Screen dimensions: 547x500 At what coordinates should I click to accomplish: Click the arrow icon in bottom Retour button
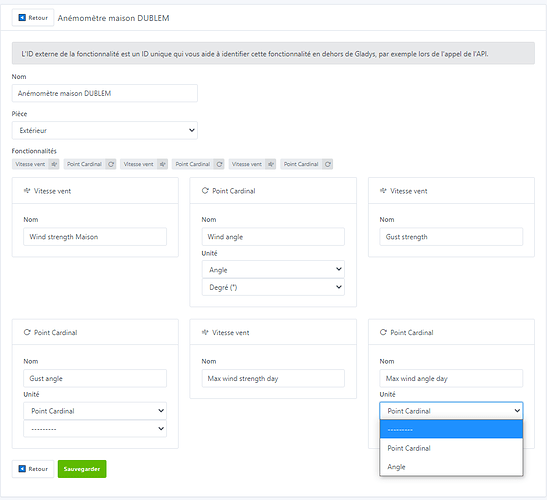click(x=22, y=469)
